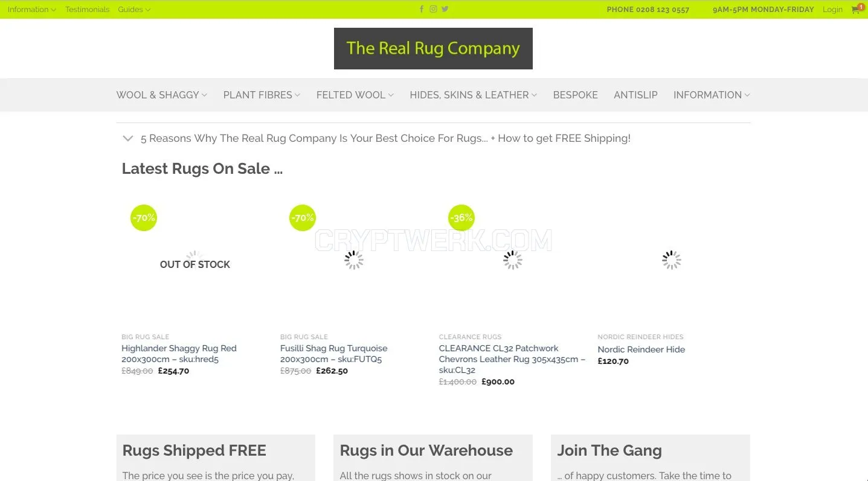Open the Instagram social icon
Image resolution: width=868 pixels, height=481 pixels.
click(433, 9)
